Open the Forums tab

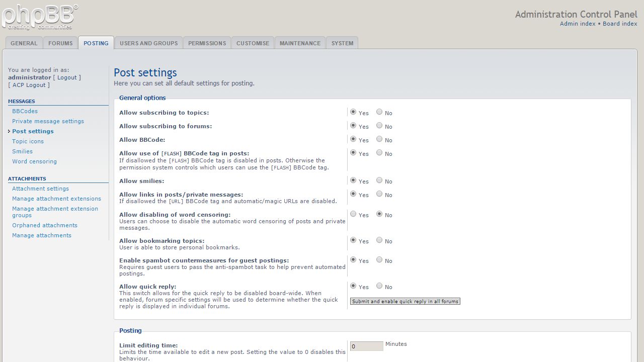tap(60, 43)
